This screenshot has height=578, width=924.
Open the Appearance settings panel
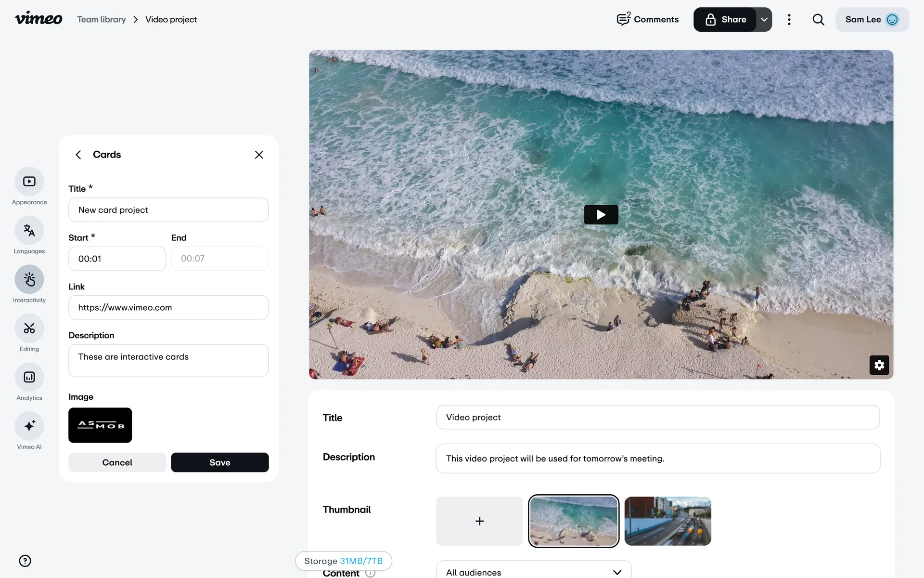29,182
